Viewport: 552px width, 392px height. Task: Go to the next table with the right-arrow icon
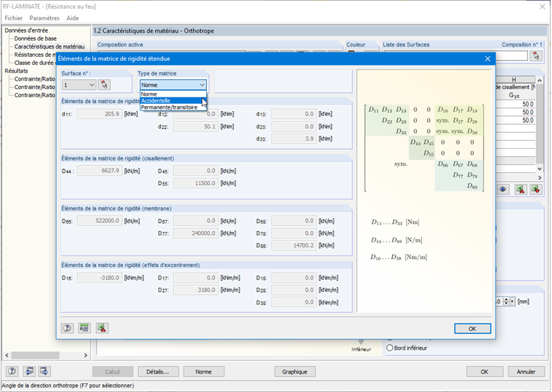(x=44, y=371)
